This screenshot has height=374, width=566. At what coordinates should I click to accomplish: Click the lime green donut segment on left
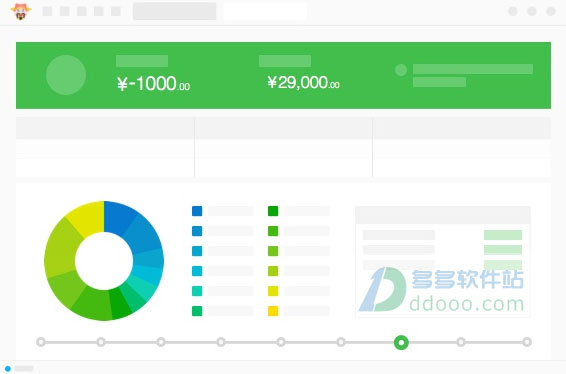coord(60,248)
